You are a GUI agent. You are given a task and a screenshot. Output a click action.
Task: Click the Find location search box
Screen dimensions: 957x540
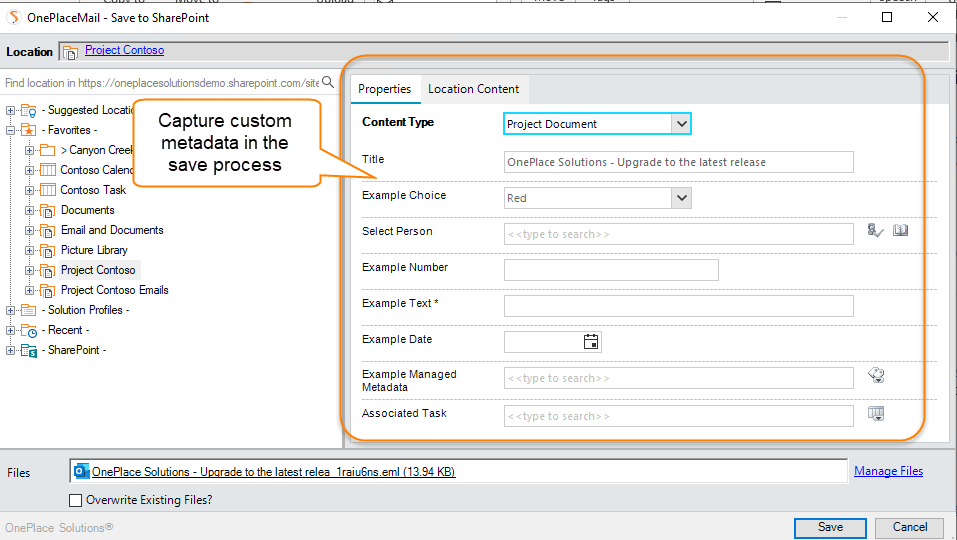pyautogui.click(x=162, y=83)
